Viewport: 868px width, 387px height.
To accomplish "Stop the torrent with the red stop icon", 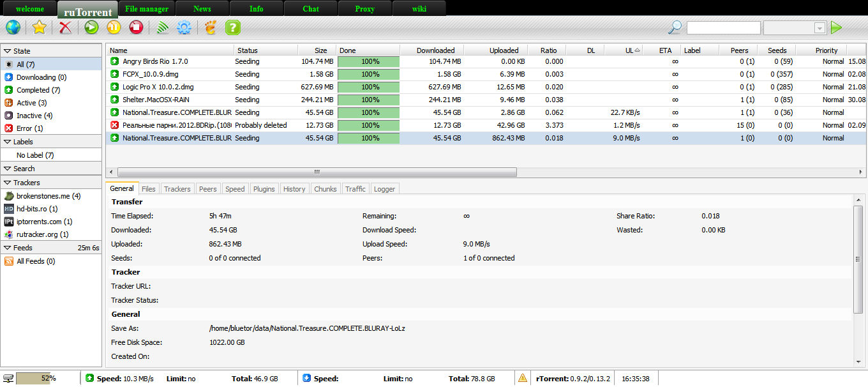I will pos(136,27).
